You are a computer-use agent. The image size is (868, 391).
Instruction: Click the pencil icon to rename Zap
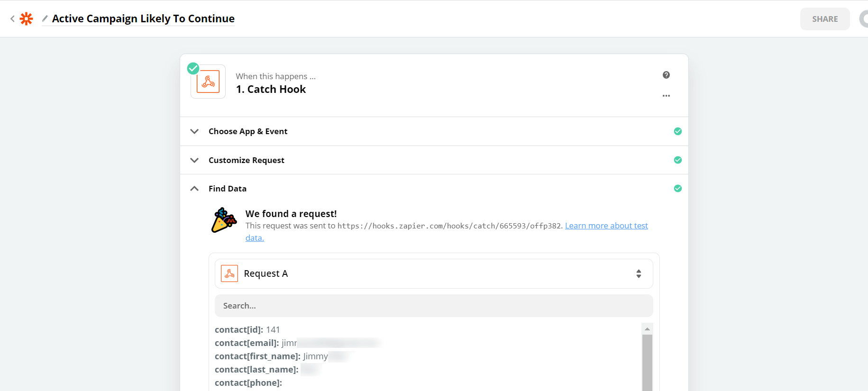45,18
